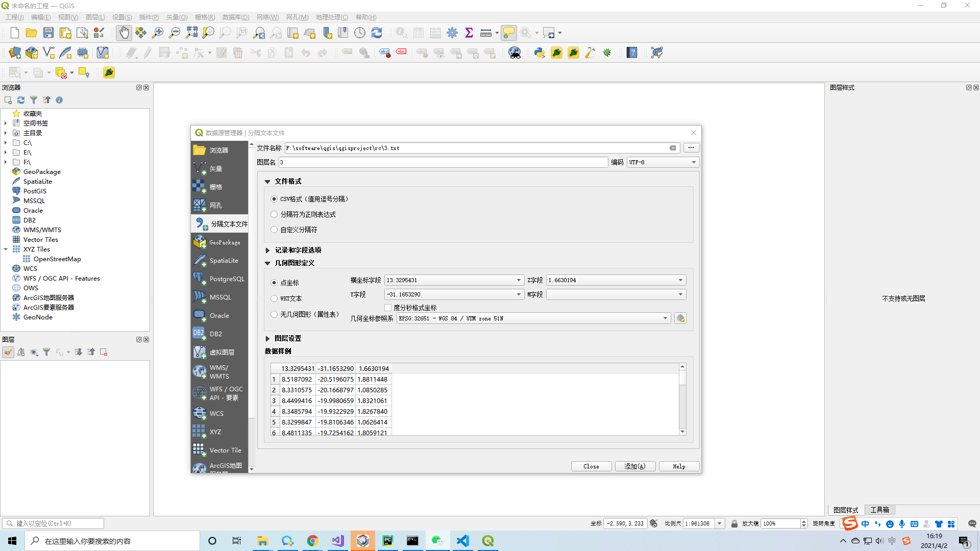Open the X field dropdown
The width and height of the screenshot is (980, 551).
click(x=454, y=280)
